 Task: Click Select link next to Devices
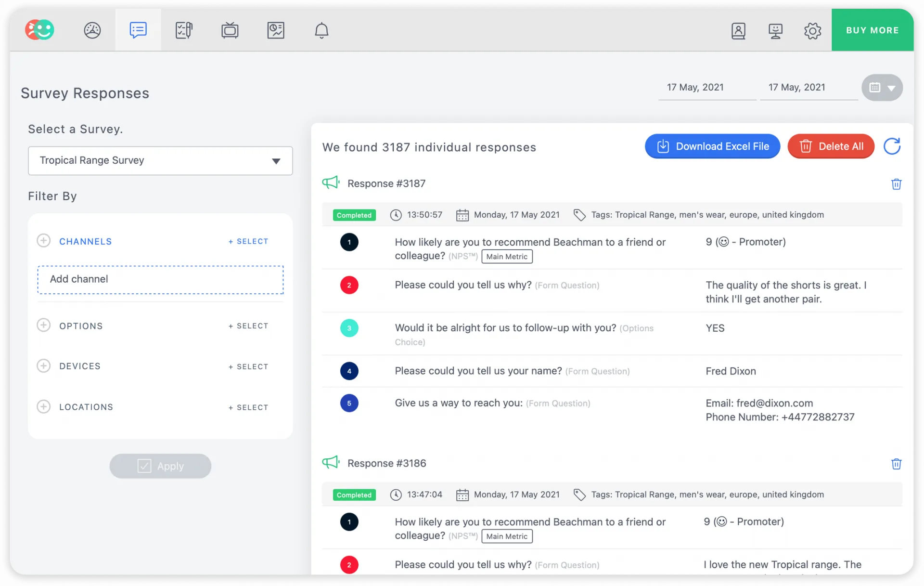[248, 367]
